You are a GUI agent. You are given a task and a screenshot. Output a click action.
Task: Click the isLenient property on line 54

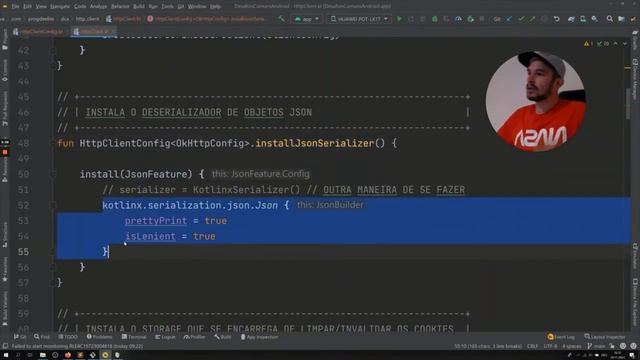(150, 236)
